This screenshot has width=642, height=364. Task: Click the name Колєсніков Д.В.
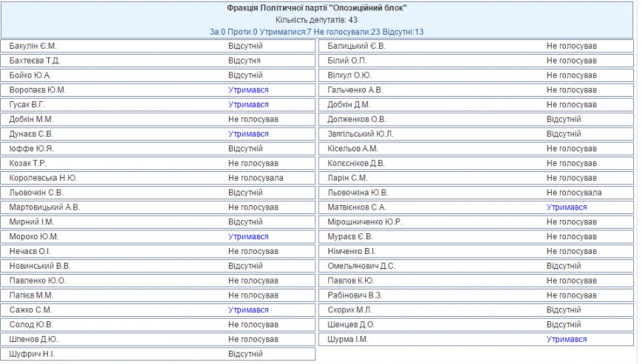[356, 164]
